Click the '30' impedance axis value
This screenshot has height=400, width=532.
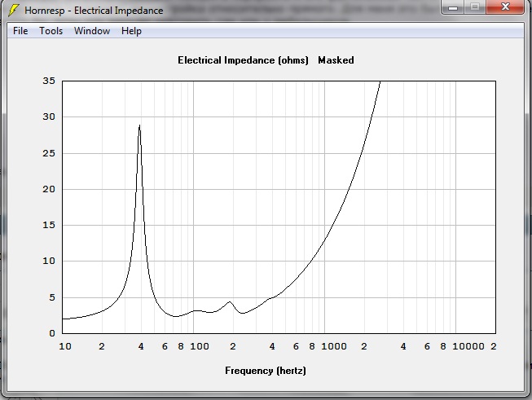pyautogui.click(x=49, y=116)
